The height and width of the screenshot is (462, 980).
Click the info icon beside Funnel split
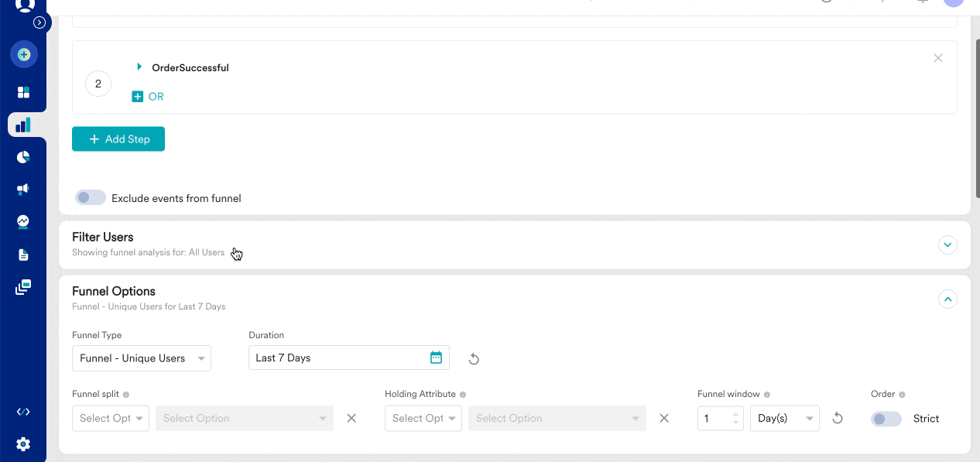pos(126,395)
